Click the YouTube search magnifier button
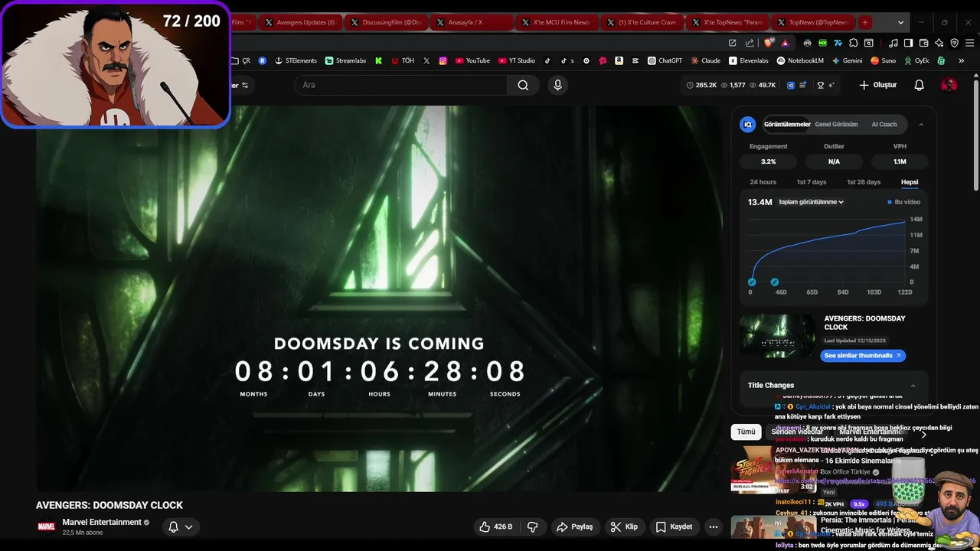980x551 pixels. 523,85
